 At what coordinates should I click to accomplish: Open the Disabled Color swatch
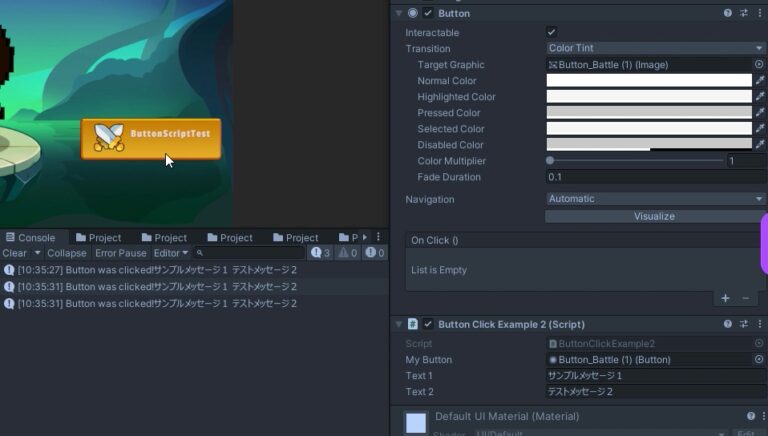coord(649,144)
